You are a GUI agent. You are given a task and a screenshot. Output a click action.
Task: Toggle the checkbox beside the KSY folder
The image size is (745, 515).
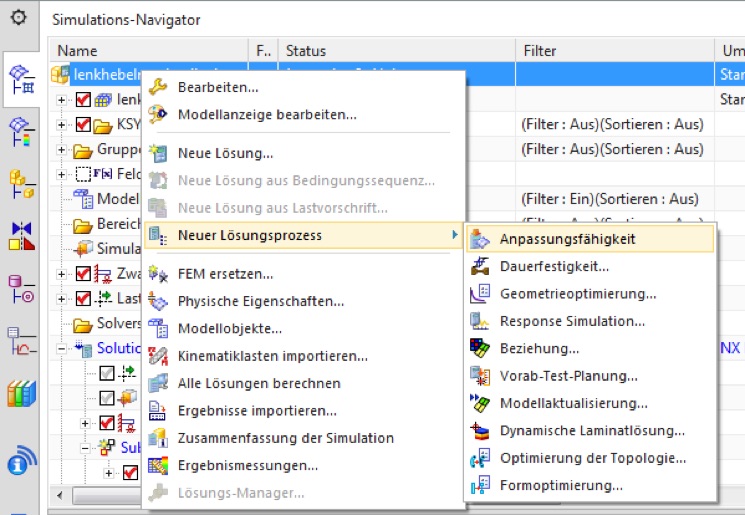click(x=84, y=125)
